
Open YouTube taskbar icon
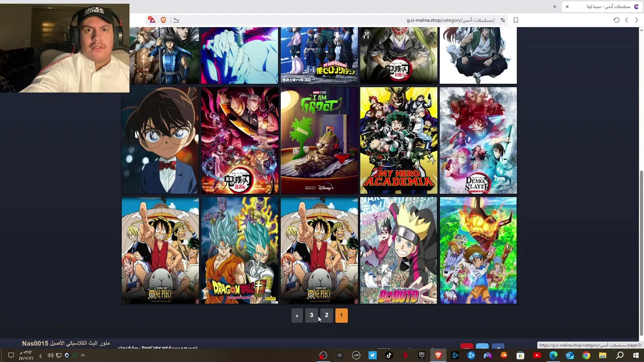pyautogui.click(x=537, y=355)
